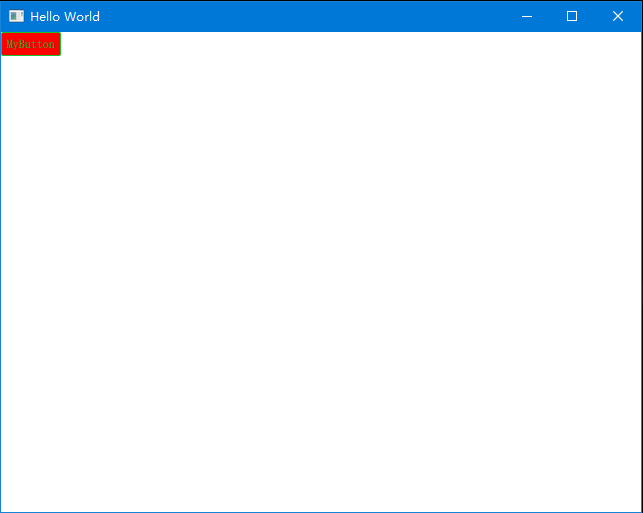Close the Hello World window
The image size is (643, 513).
click(618, 16)
